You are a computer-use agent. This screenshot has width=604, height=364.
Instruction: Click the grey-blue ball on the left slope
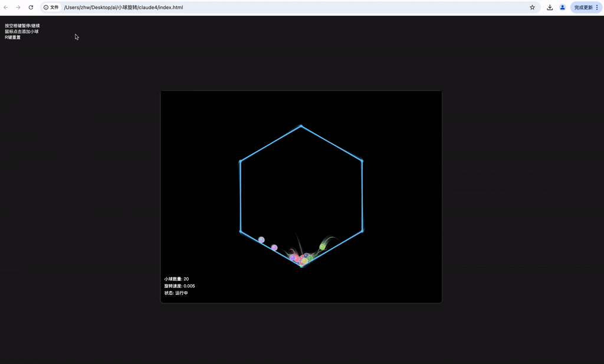(261, 240)
